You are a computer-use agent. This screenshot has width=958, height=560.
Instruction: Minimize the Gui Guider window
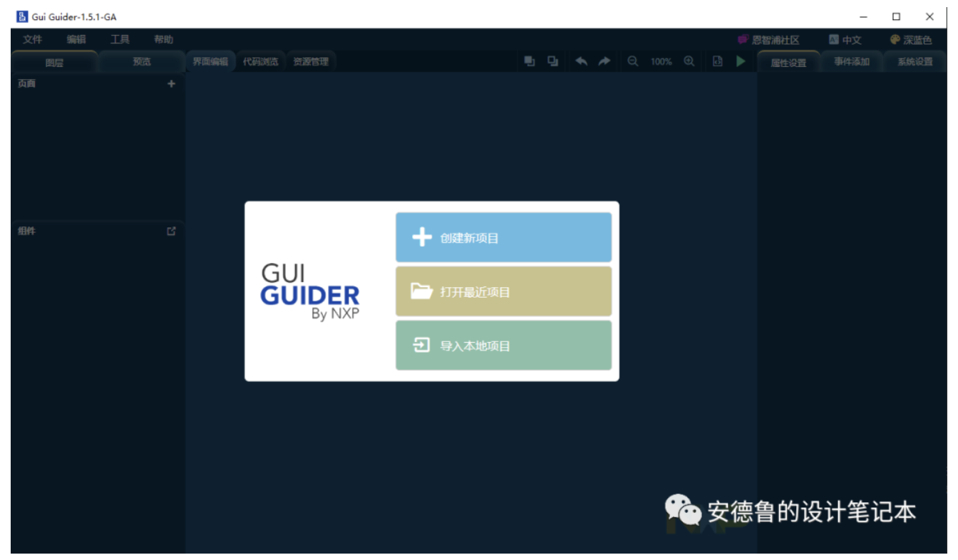[x=863, y=16]
